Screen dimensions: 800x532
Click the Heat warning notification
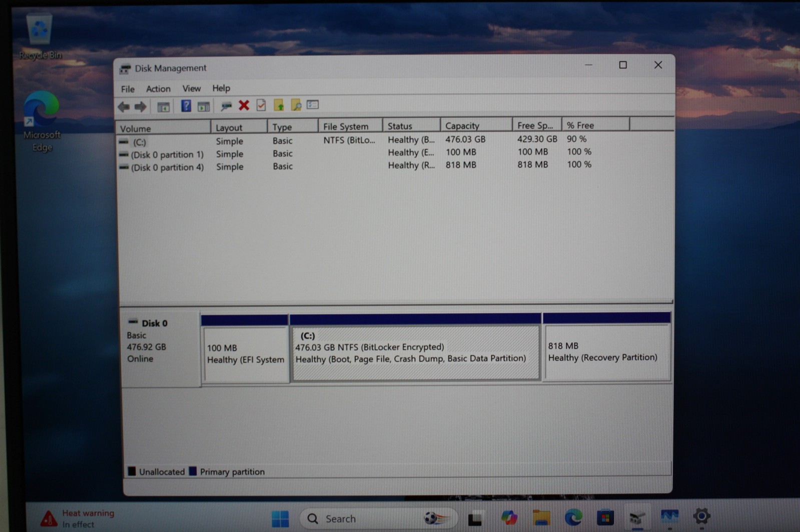[x=78, y=518]
